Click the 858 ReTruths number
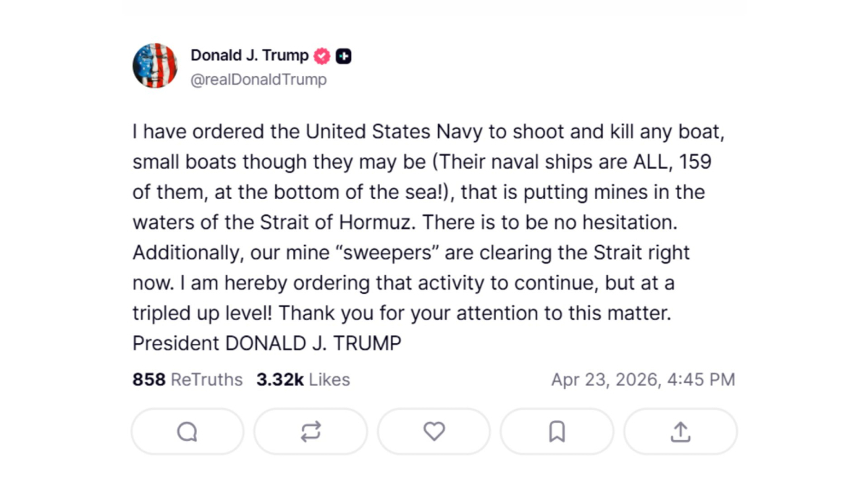Image resolution: width=868 pixels, height=488 pixels. tap(148, 379)
